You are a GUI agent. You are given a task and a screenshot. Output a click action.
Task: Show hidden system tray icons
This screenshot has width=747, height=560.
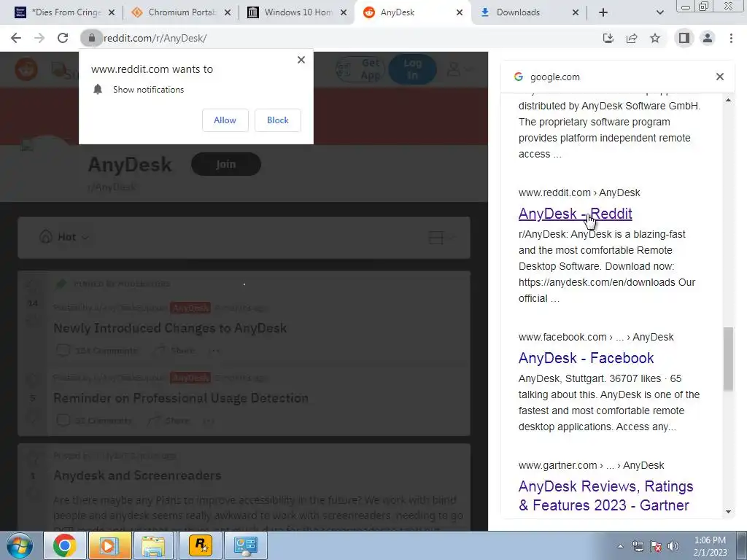coord(620,546)
